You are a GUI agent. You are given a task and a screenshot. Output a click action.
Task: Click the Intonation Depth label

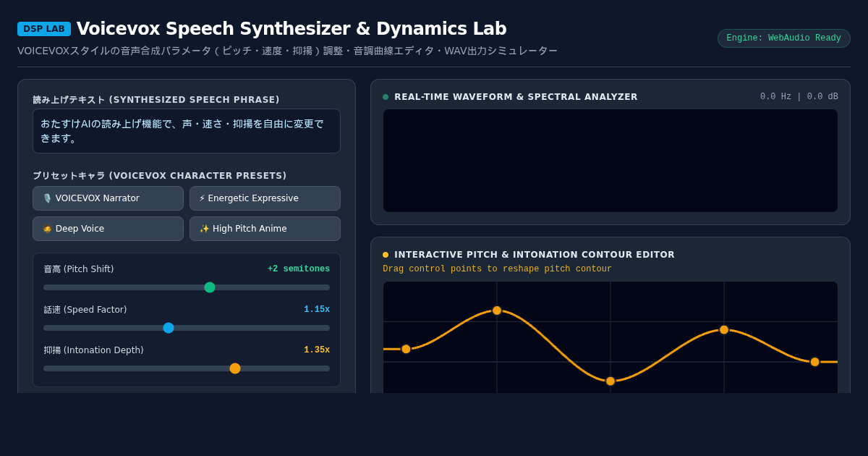click(x=93, y=350)
